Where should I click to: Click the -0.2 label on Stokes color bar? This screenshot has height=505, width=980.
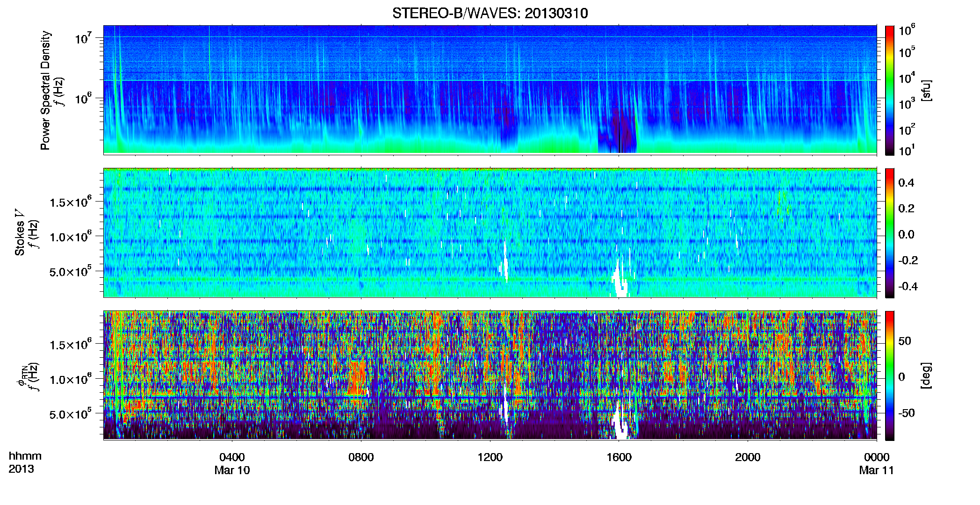pyautogui.click(x=908, y=260)
